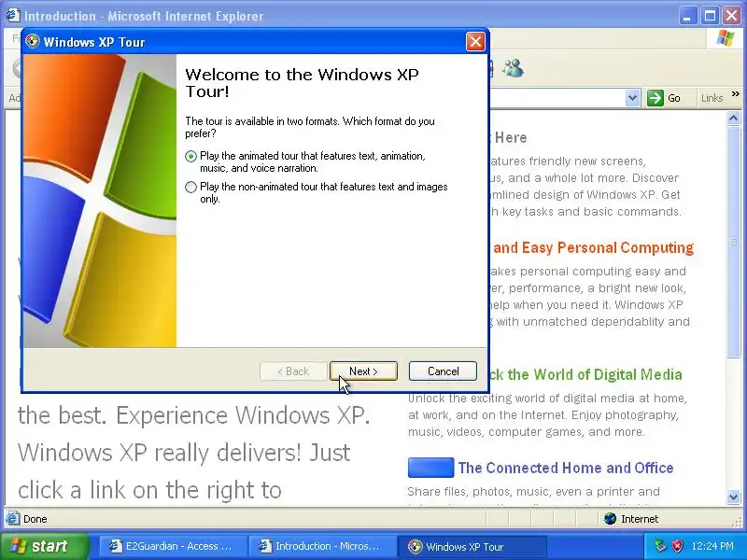Screen dimensions: 747x560
Task: Open the Links toolbar label
Action: pyautogui.click(x=712, y=98)
